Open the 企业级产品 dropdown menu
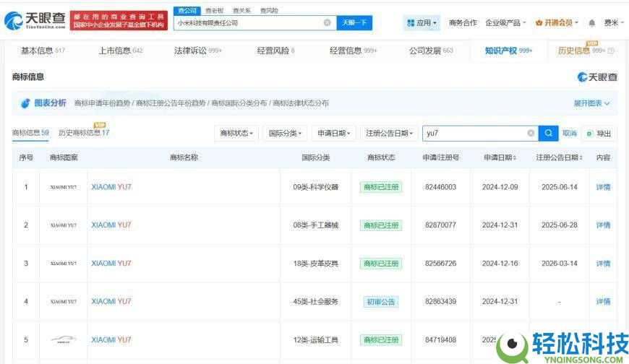Image resolution: width=629 pixels, height=364 pixels. click(x=505, y=23)
